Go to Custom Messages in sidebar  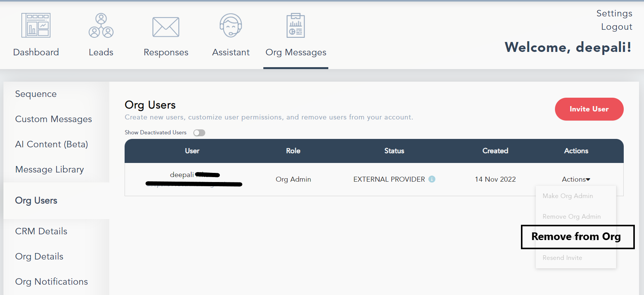[54, 119]
